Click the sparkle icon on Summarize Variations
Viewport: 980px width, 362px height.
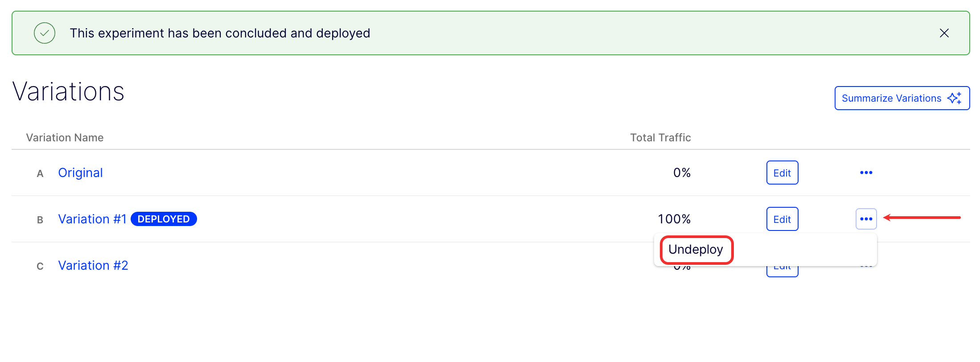[955, 98]
